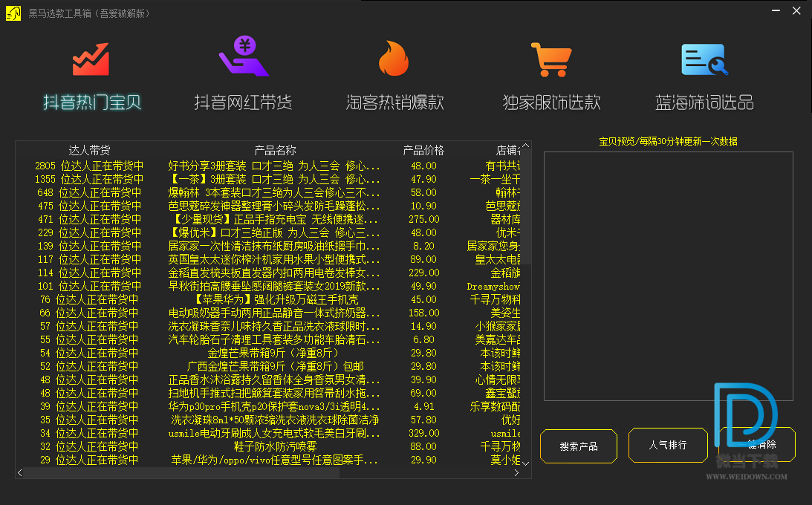This screenshot has height=505, width=812.
Task: Select the 居家家一次性清洁抹布 row
Action: pyautogui.click(x=267, y=247)
